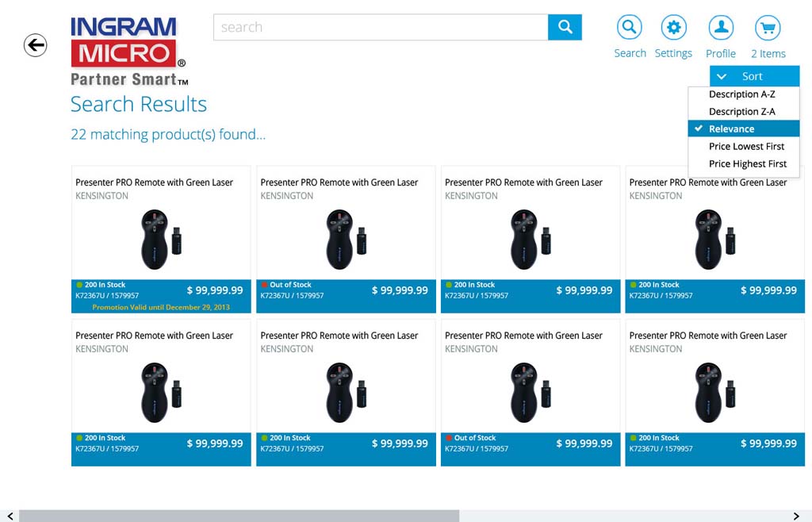Open the product with promotion valid notice
Screen dimensions: 812x522
click(x=161, y=239)
